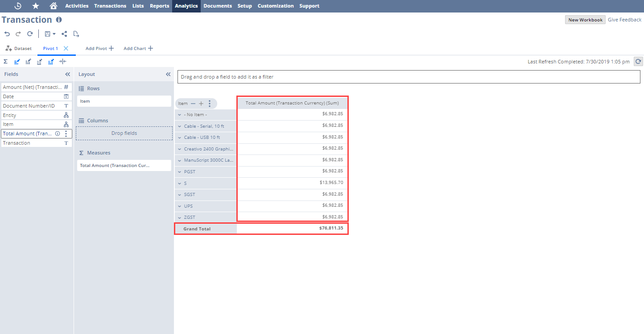Switch to the Dataset tab
The image size is (644, 334).
click(19, 48)
